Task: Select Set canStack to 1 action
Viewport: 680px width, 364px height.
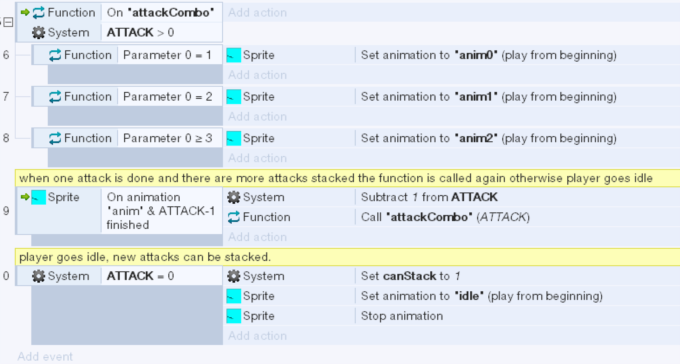Action: pos(411,276)
